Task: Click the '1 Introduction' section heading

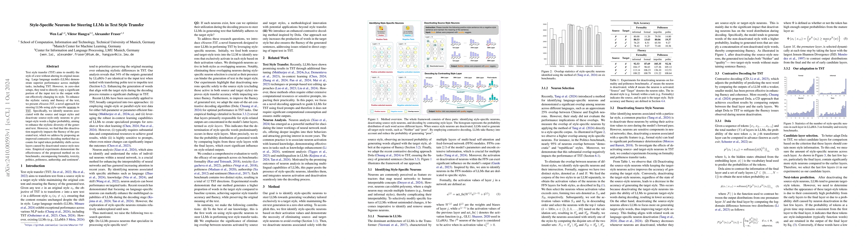Action: click(33, 166)
